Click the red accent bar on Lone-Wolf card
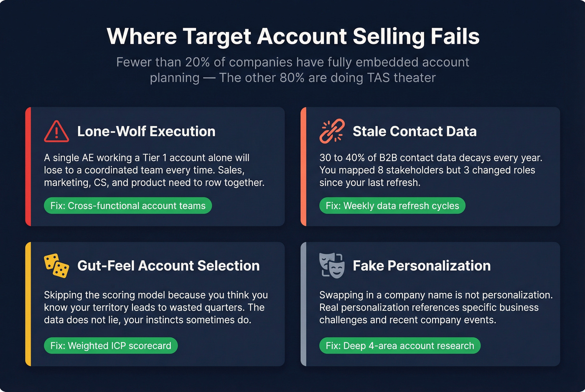The width and height of the screenshot is (585, 392). tap(28, 167)
